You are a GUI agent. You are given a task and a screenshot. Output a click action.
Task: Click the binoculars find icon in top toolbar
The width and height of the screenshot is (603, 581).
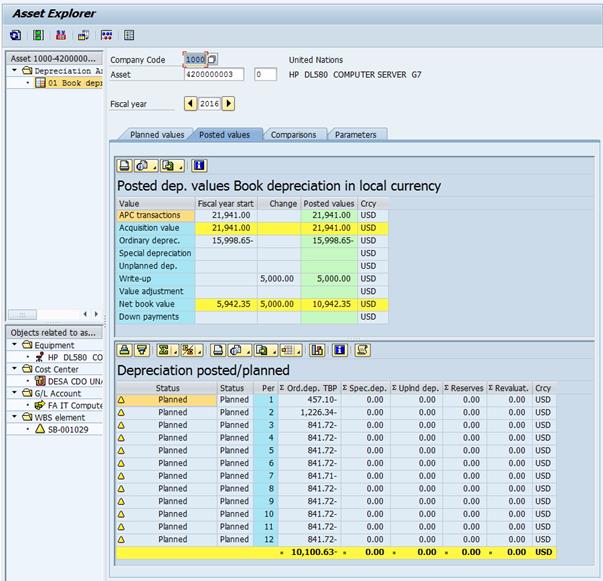[61, 35]
